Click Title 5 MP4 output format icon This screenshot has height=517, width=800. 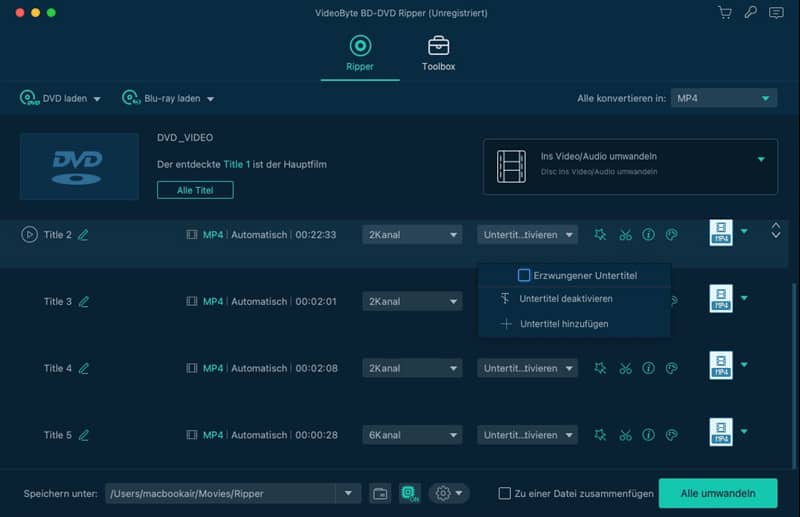pos(721,432)
